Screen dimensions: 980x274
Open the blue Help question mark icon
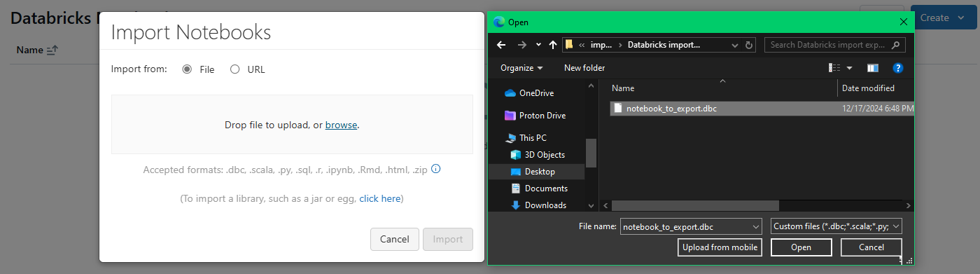pos(898,68)
